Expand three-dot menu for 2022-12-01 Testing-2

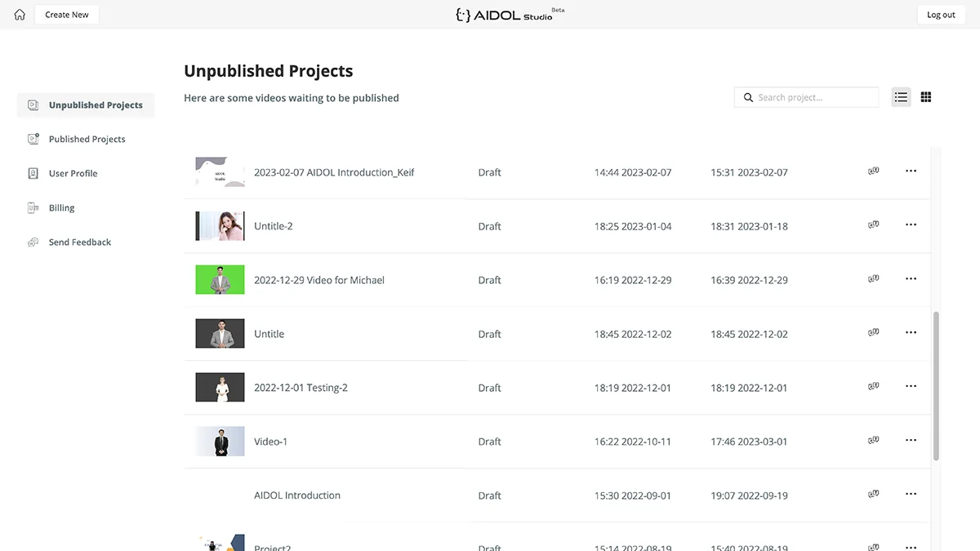point(911,387)
